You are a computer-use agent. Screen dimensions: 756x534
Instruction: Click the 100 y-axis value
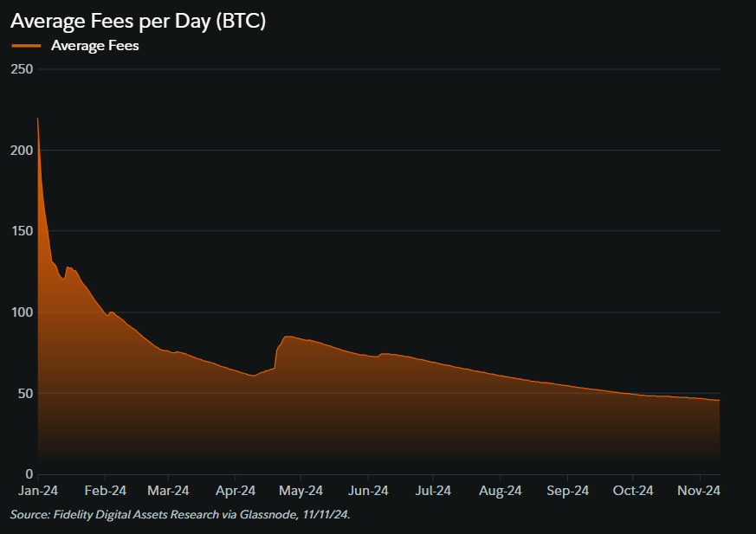23,312
